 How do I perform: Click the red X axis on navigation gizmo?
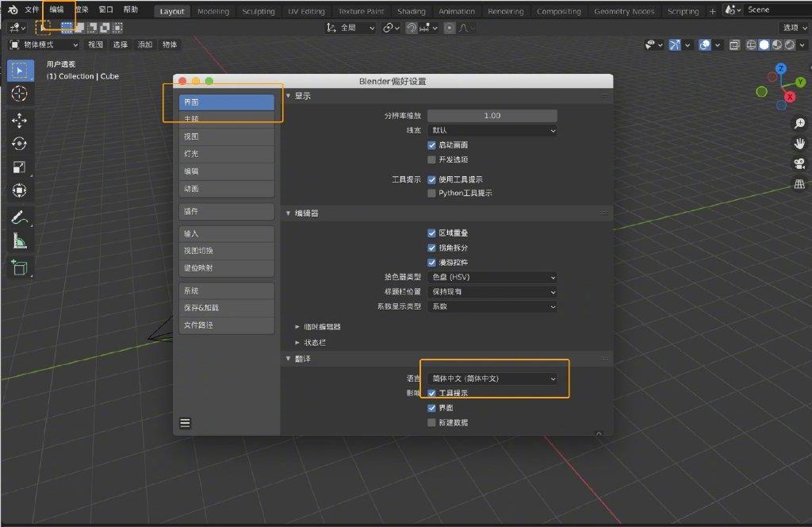790,97
